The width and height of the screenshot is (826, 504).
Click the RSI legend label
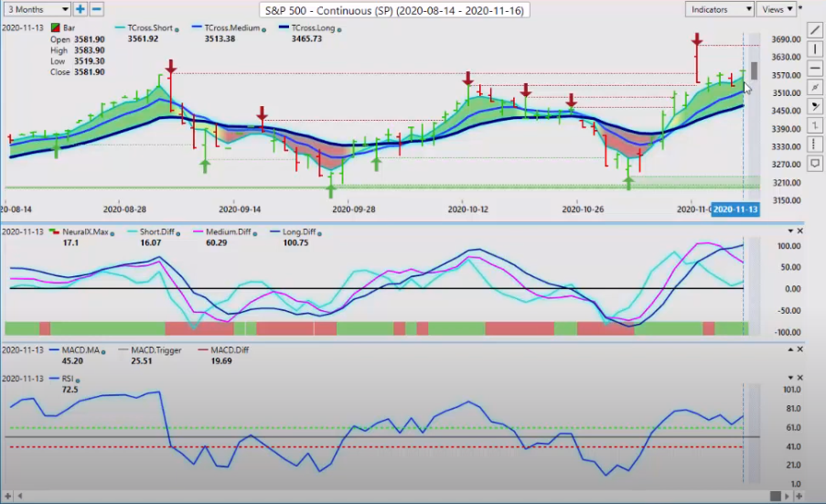tap(68, 378)
